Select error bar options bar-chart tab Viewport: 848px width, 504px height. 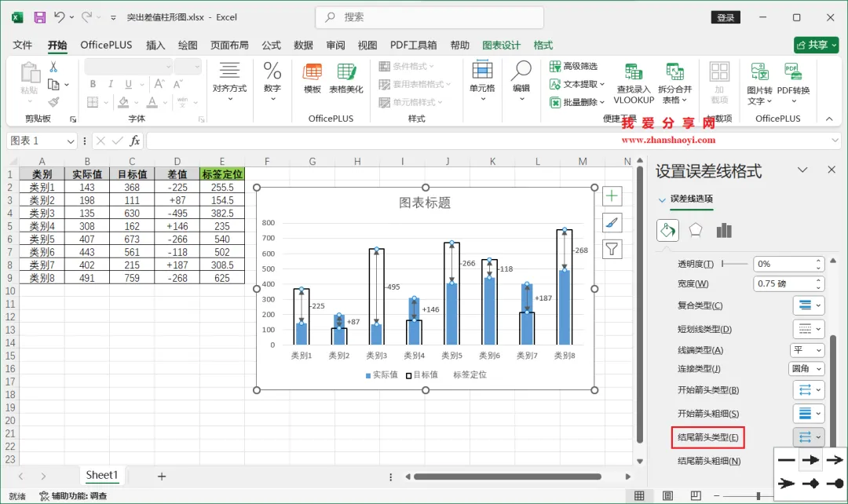(724, 230)
